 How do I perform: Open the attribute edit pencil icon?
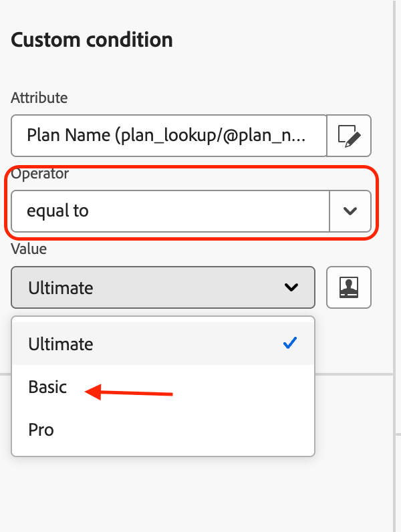[x=349, y=136]
